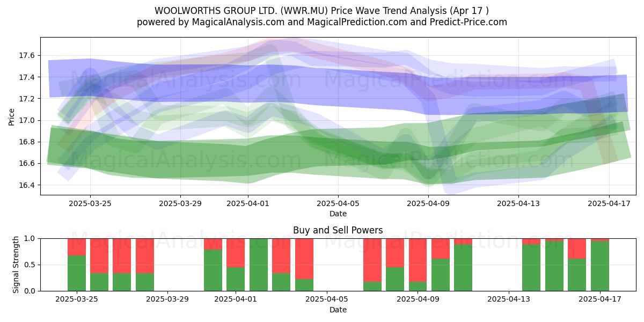The width and height of the screenshot is (644, 322).
Task: Click 2025-03-29 on the price chart date axis
Action: click(x=180, y=203)
